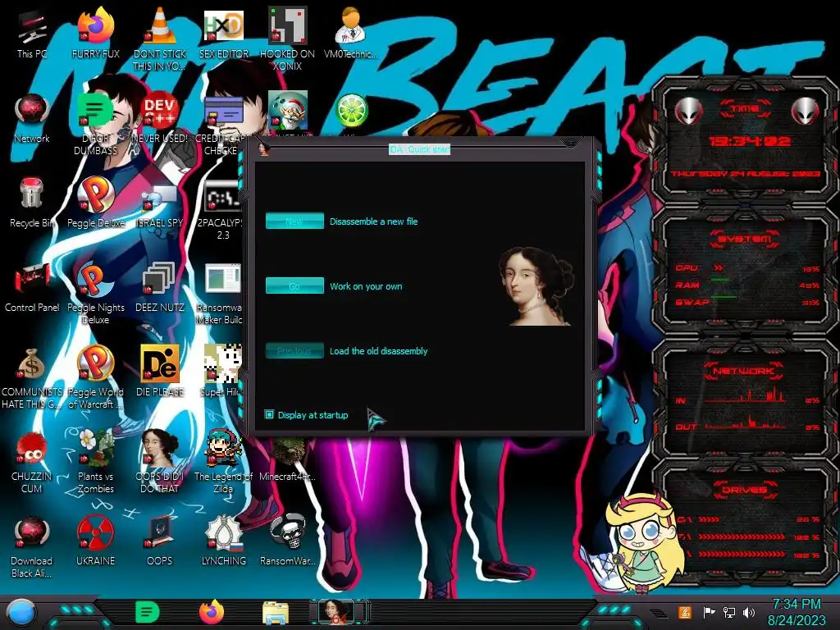Open the Firefox icon labeled FURRY FUX
The width and height of the screenshot is (840, 630).
(96, 34)
